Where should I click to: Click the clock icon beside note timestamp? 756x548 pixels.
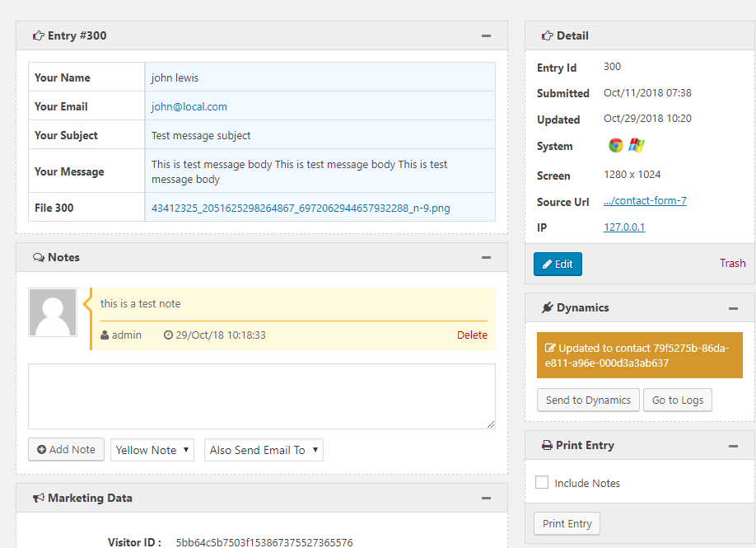point(168,335)
